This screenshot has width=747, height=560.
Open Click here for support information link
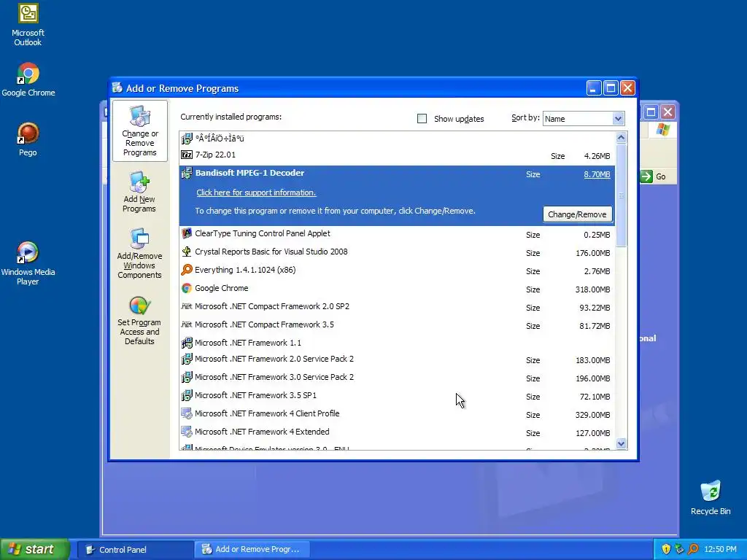point(256,192)
